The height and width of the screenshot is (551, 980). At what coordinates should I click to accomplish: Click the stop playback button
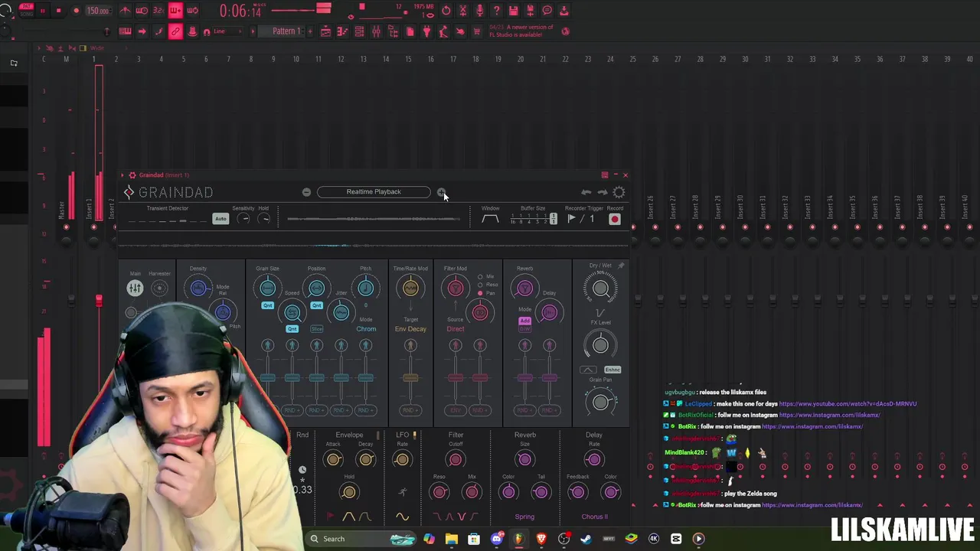coord(58,11)
